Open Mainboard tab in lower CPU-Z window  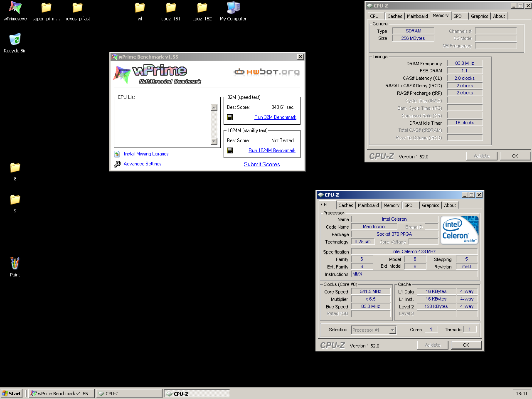368,205
